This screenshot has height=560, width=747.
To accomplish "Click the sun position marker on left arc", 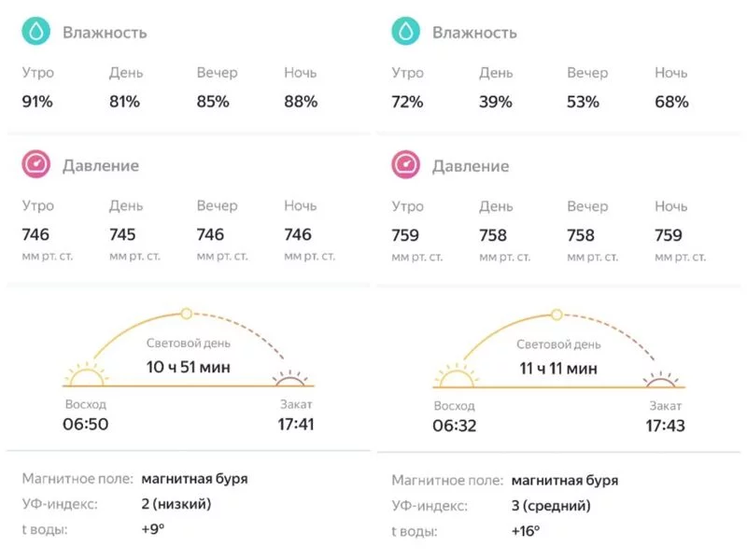I will pyautogui.click(x=187, y=312).
